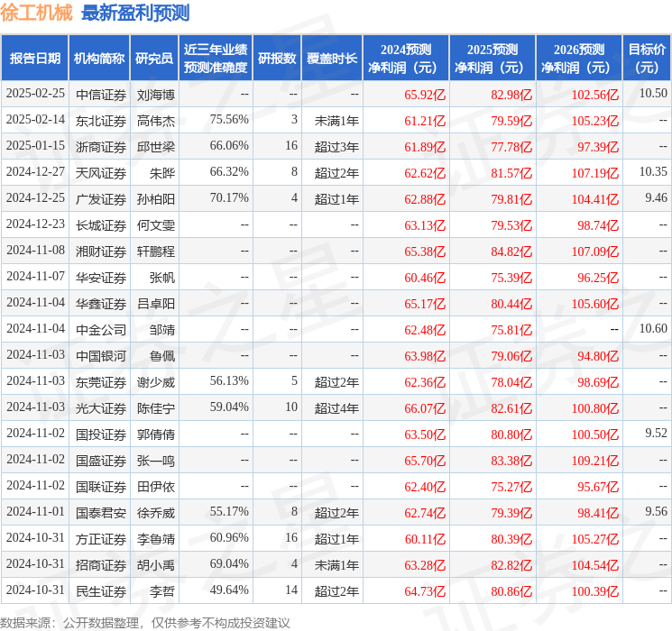Click analyst name 张帆
672x631 pixels.
[162, 278]
